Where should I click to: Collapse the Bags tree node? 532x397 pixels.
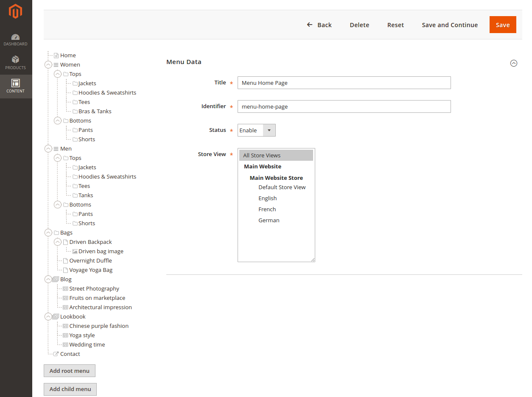pos(48,233)
